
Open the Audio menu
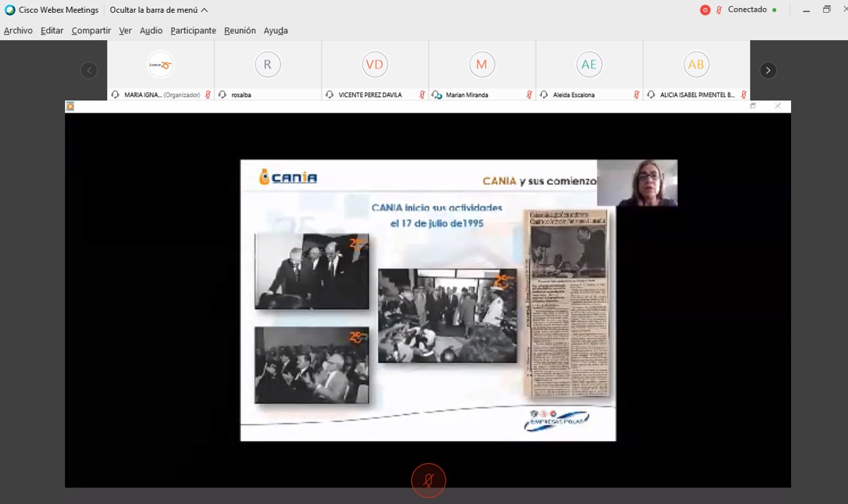point(151,30)
